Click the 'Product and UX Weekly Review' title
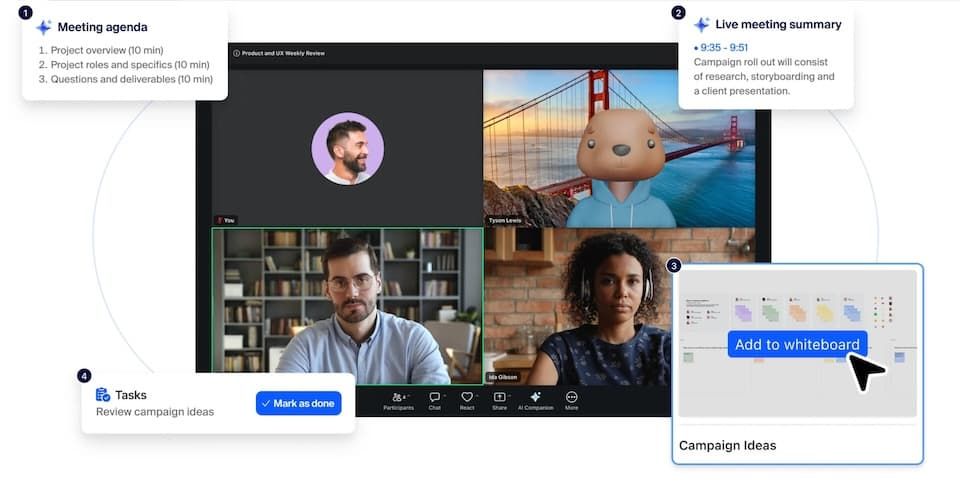Screen dimensions: 960x492 click(283, 53)
